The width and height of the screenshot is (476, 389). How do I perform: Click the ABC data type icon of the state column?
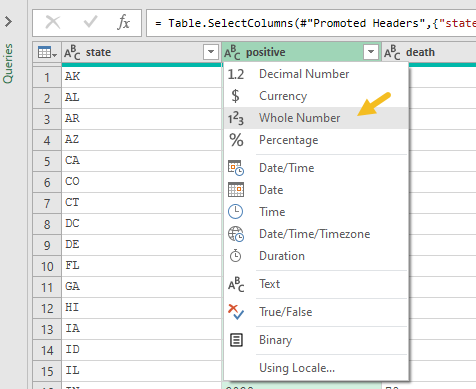(72, 52)
